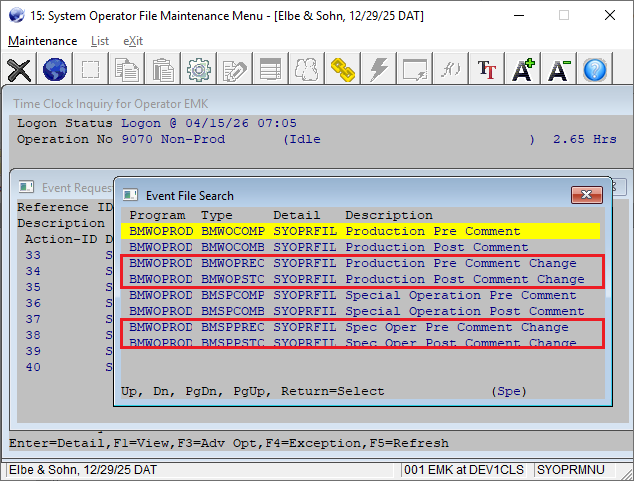
Task: Open the font style TT icon
Action: (487, 69)
